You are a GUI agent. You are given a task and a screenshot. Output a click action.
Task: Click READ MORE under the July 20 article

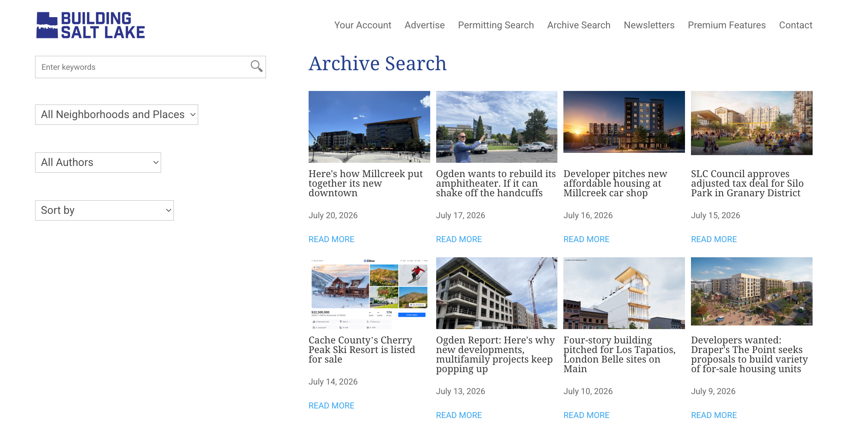[x=331, y=239]
